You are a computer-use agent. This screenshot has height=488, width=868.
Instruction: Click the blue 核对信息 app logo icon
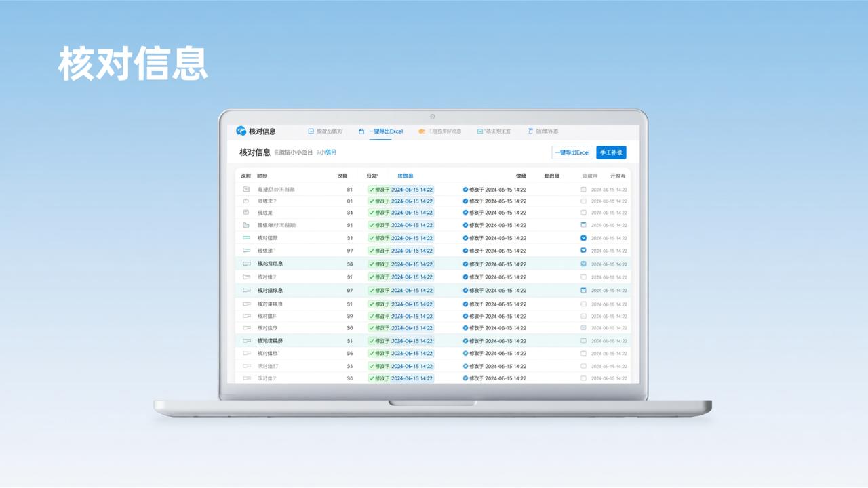(241, 131)
